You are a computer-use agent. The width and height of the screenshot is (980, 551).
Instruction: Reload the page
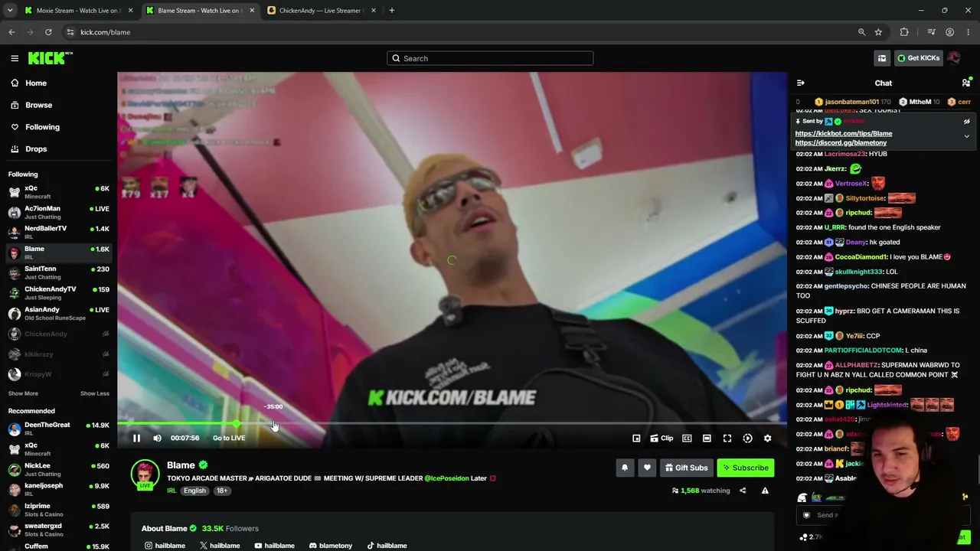coord(48,32)
